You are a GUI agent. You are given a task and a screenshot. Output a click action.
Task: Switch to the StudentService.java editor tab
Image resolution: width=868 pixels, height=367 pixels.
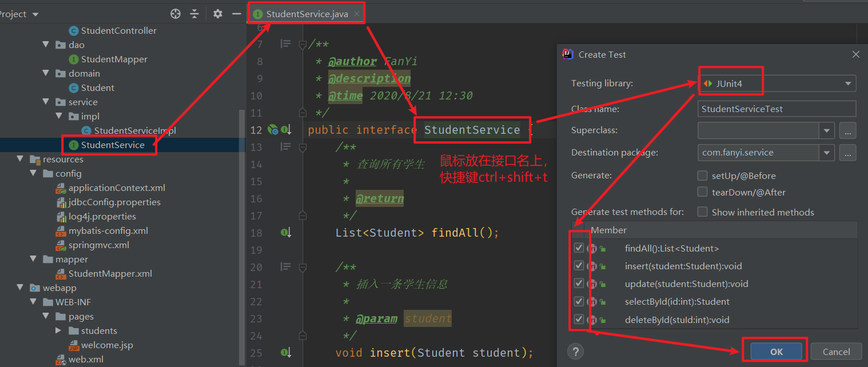(306, 14)
